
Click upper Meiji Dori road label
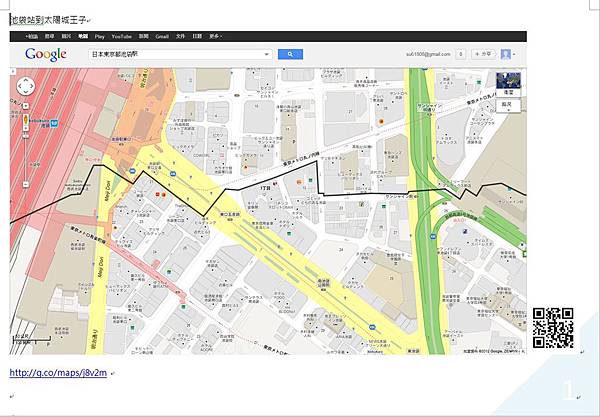(x=108, y=189)
